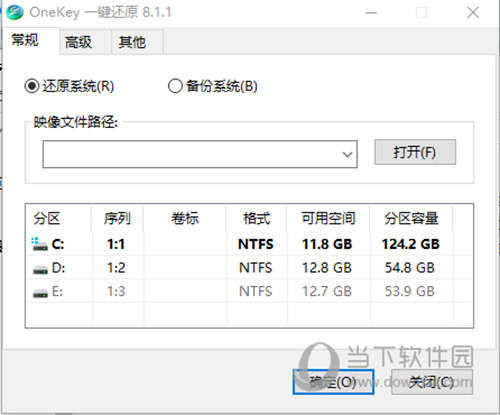The image size is (500, 415).
Task: Close the OneKey window with X
Action: [473, 13]
